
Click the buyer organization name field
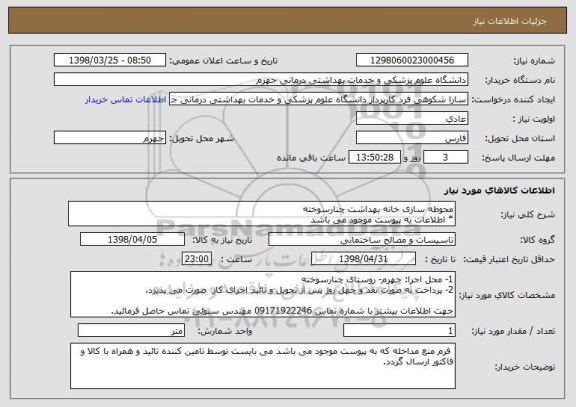[261, 80]
